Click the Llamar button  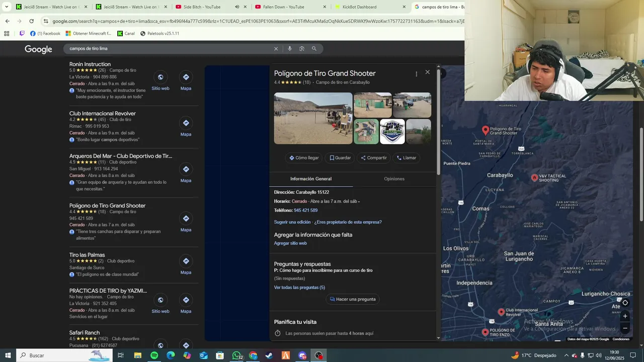tap(406, 158)
